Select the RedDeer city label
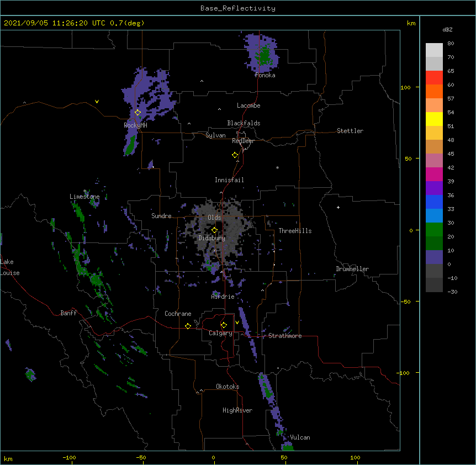This screenshot has height=465, width=476. 243,141
